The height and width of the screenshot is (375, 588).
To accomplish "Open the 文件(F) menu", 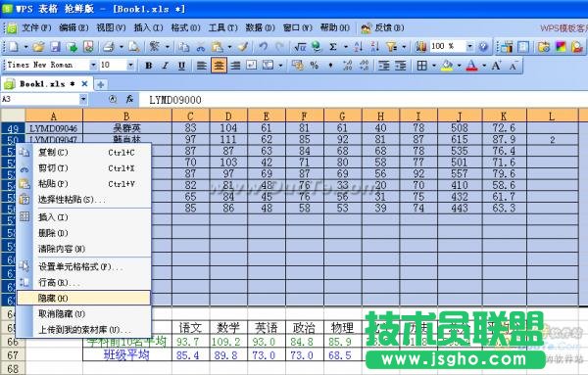I will click(x=36, y=27).
